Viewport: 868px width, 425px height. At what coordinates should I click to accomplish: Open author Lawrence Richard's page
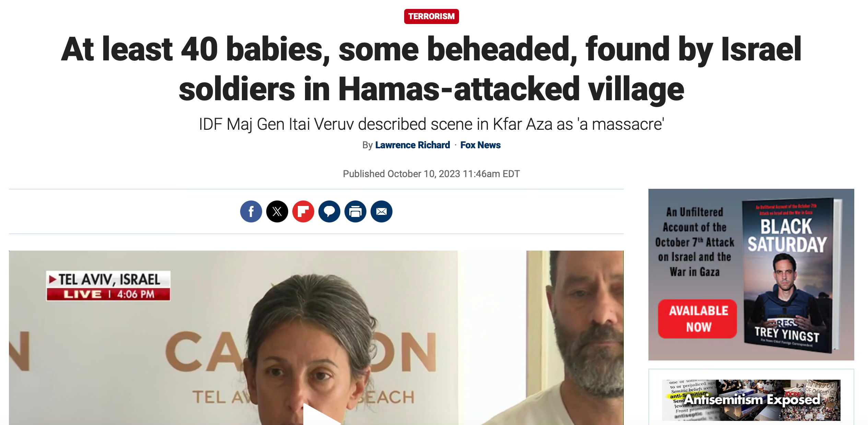(412, 145)
